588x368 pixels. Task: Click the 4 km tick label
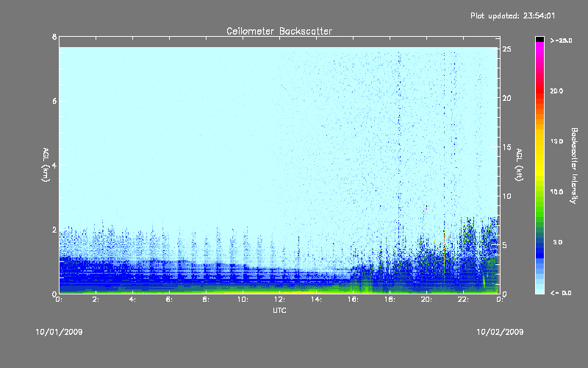54,165
